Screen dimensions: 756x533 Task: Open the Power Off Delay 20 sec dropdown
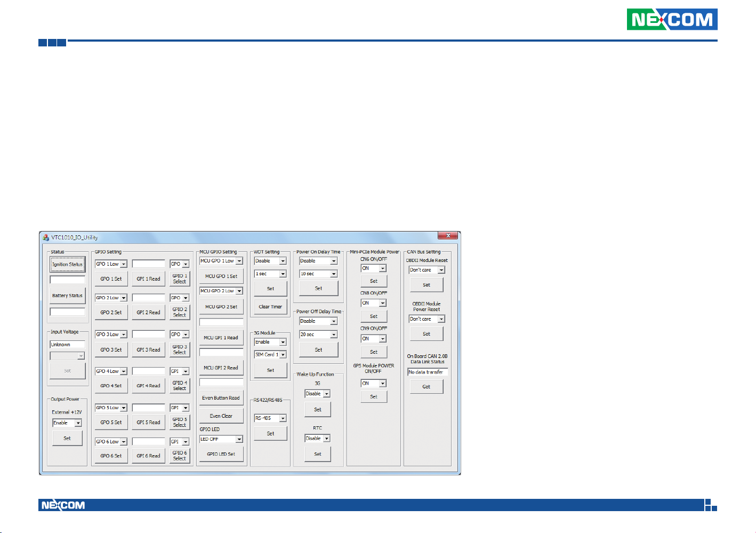coord(318,335)
